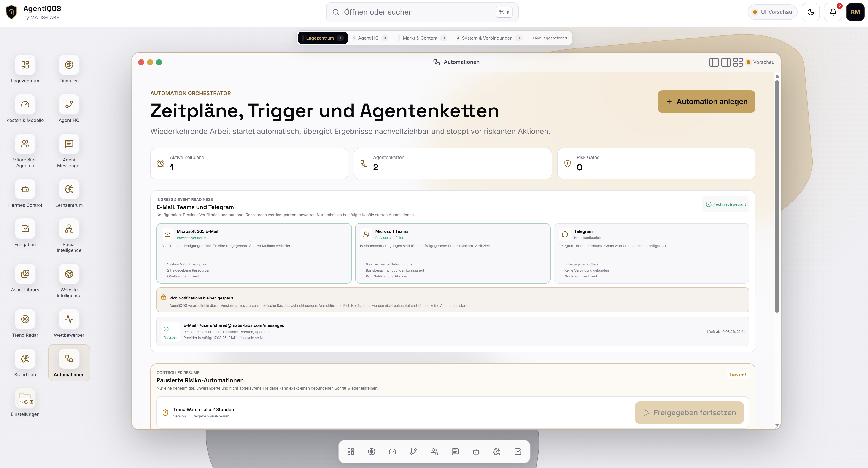
Task: Click the RM user avatar
Action: pyautogui.click(x=855, y=12)
